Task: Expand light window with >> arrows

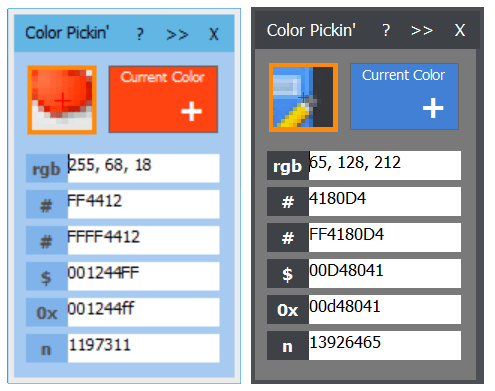Action: pos(177,34)
